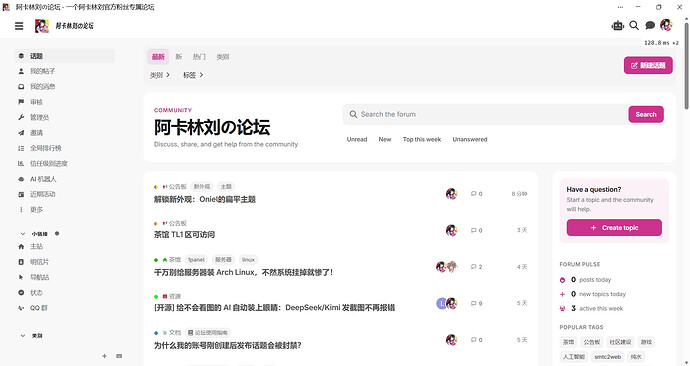
Task: Open topic 茶馆 TL1 区可访问
Action: (x=184, y=234)
